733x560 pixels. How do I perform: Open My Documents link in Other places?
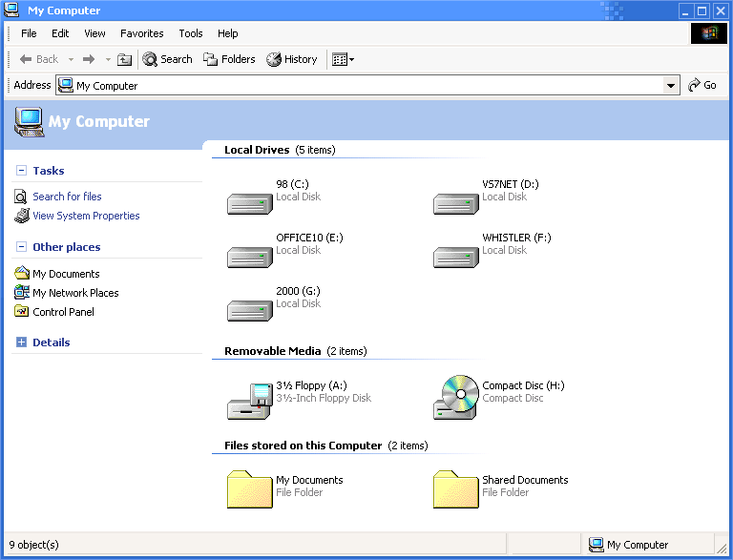coord(66,274)
